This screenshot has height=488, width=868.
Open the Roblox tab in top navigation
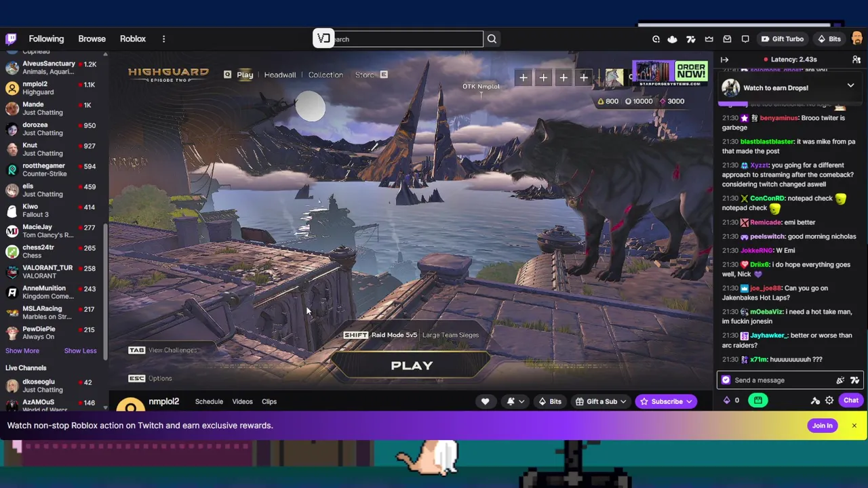point(133,39)
